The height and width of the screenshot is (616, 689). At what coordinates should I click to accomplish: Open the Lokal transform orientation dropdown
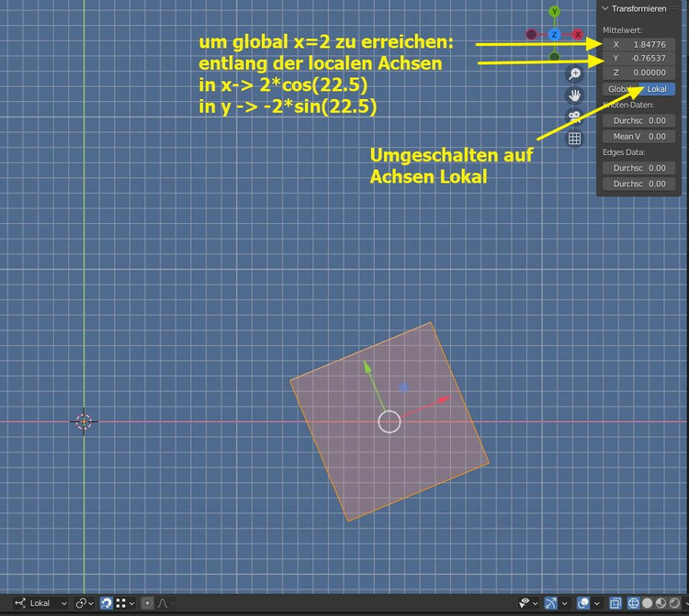pos(40,603)
